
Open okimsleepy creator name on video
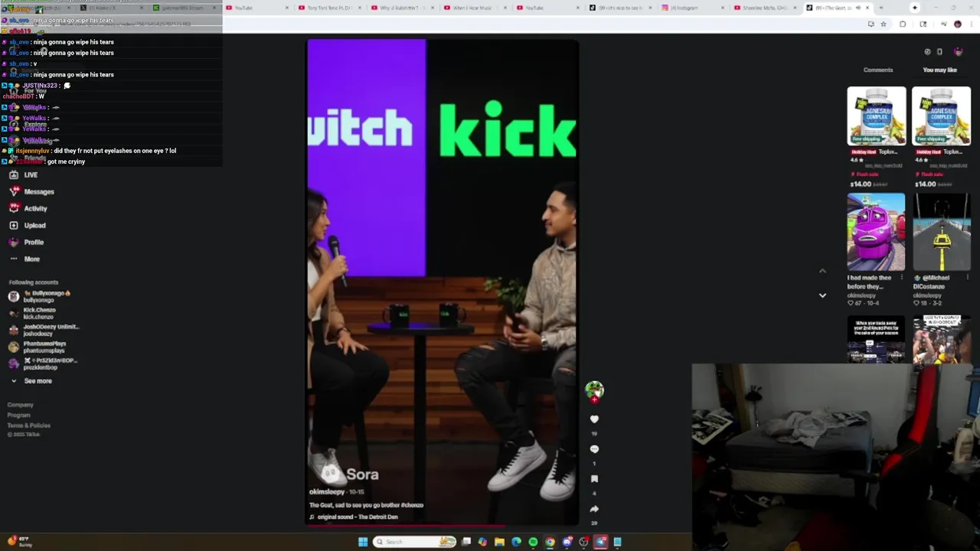click(327, 491)
